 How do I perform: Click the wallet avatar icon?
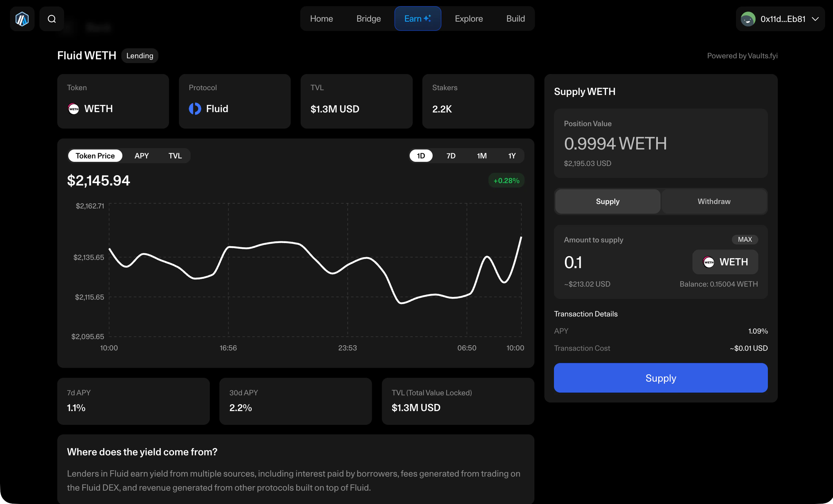point(748,19)
